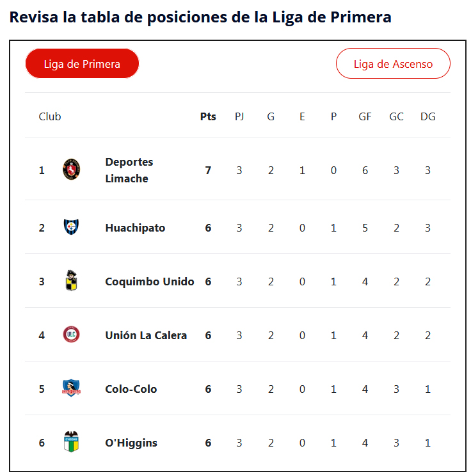Click the Pts column header

tap(208, 116)
